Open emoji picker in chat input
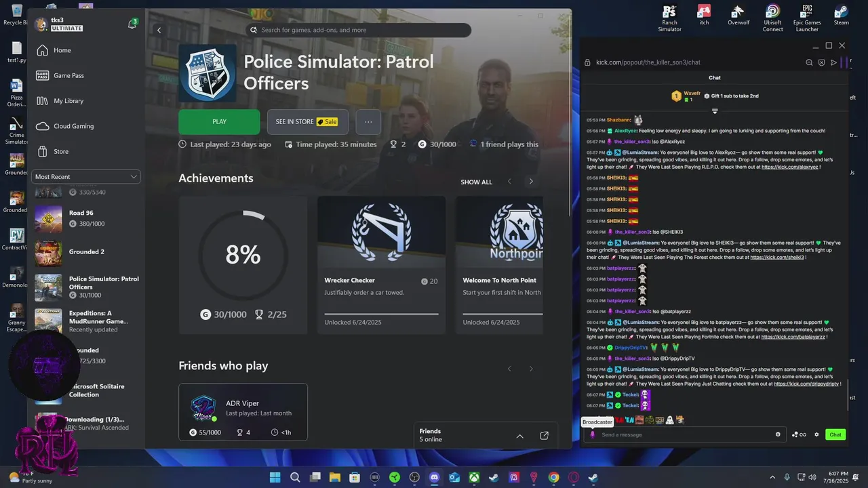The width and height of the screenshot is (868, 488). click(x=778, y=434)
